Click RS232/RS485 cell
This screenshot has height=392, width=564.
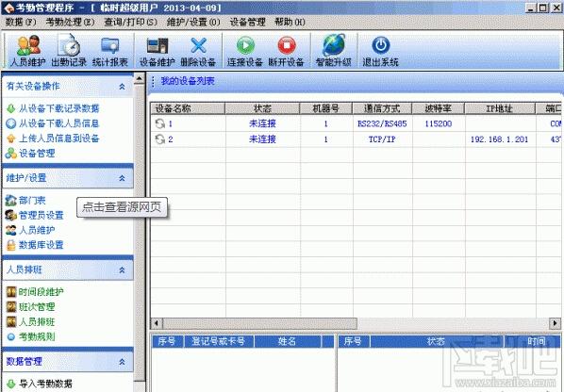click(382, 123)
